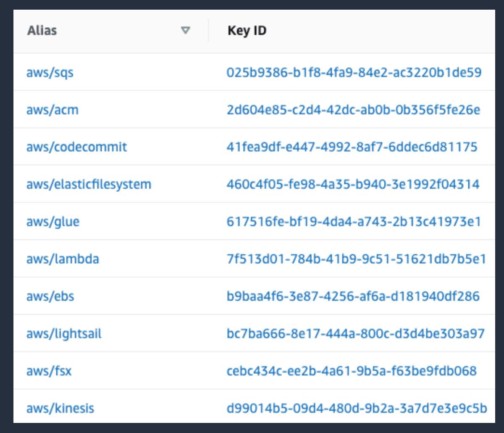Open the aws/lambda key alias
Screen dimensions: 504x433
pyautogui.click(x=63, y=259)
